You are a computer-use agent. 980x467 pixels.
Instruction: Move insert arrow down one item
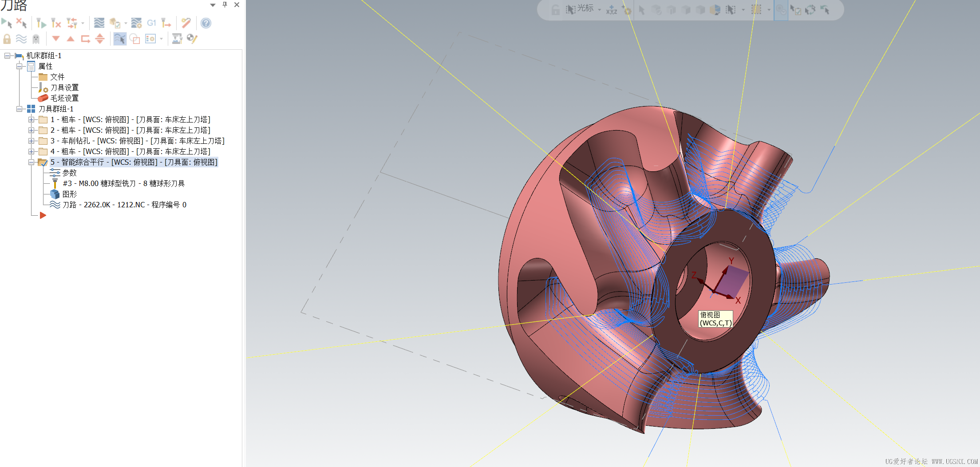click(x=56, y=39)
